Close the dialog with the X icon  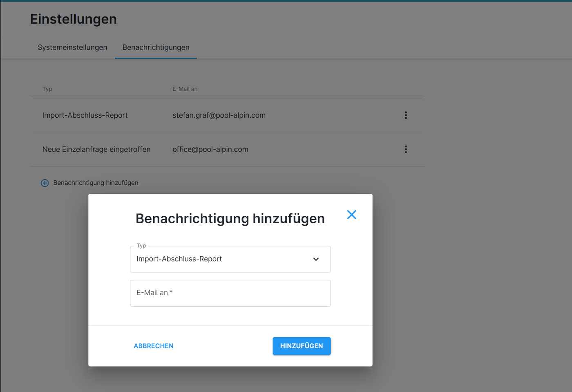[x=351, y=215]
